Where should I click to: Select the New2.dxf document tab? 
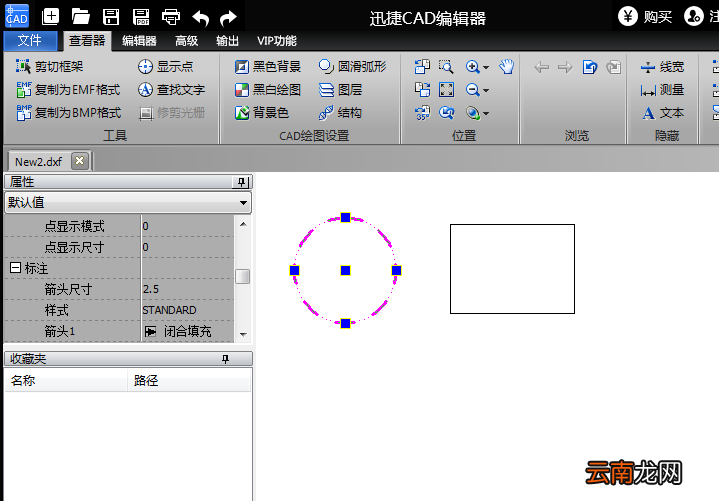coord(39,162)
